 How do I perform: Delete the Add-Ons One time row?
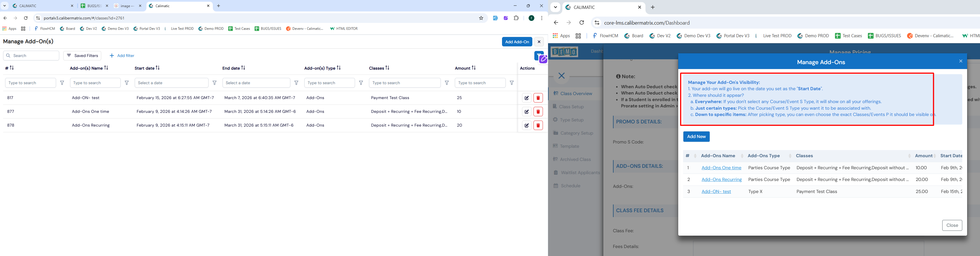[538, 112]
